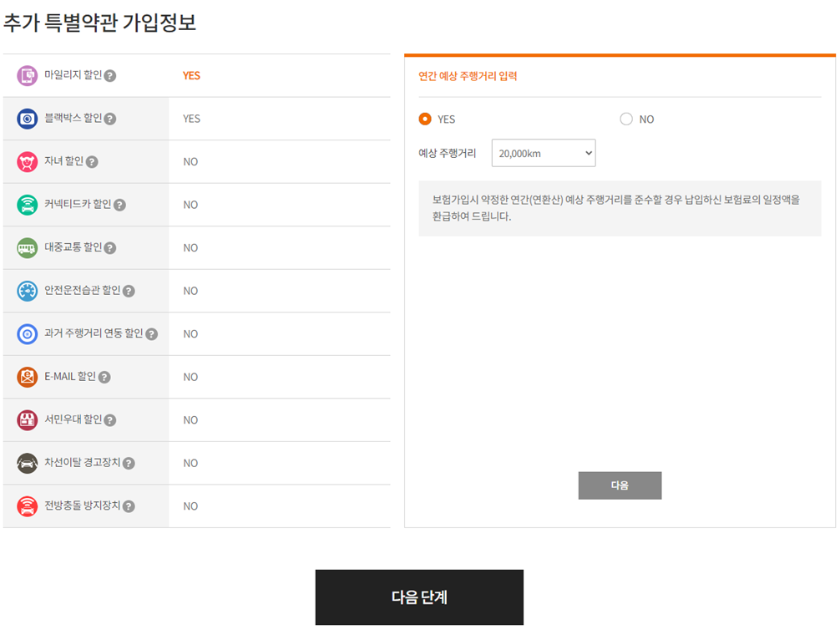Open help tooltip for 서민우대 할인
Screen dimensions: 840x635
110,420
